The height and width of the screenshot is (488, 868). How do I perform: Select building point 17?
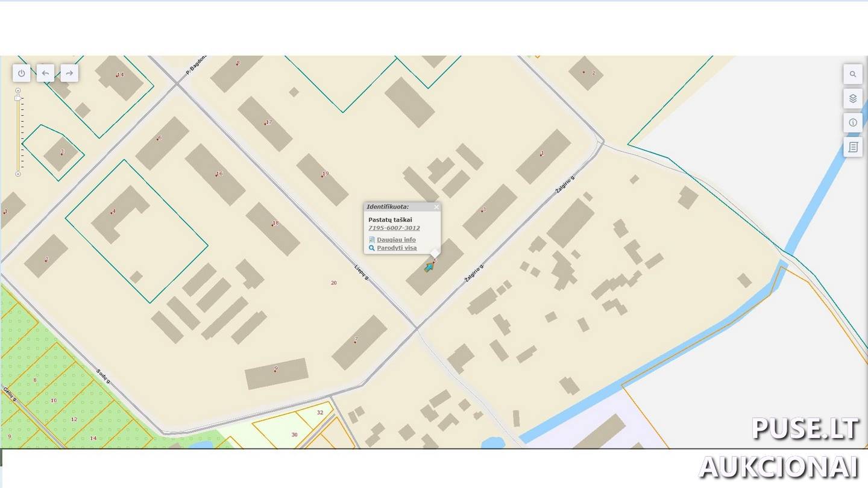click(x=268, y=122)
